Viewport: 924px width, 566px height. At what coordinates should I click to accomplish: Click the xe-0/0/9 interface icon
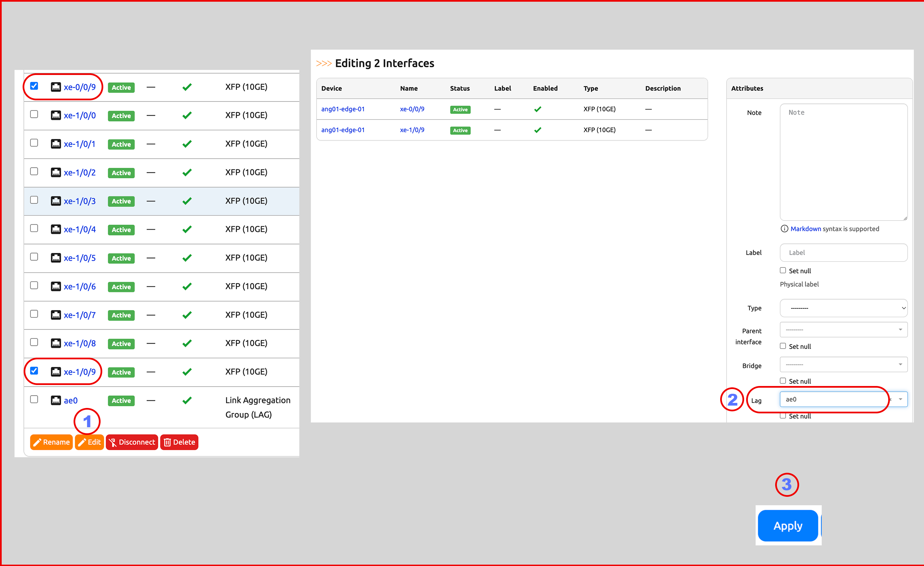pyautogui.click(x=55, y=86)
